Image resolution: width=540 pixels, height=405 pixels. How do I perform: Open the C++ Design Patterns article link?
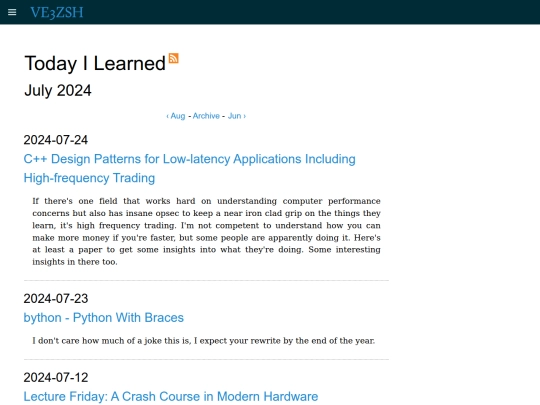click(x=189, y=168)
